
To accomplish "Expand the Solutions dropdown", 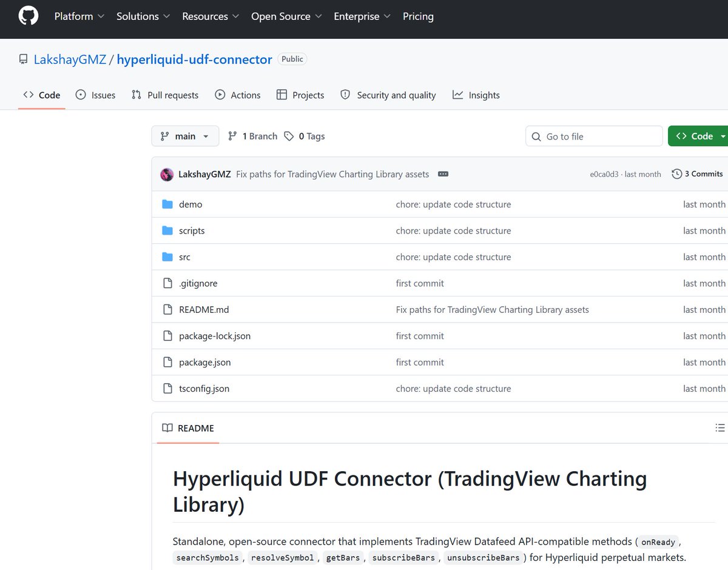I will [143, 16].
